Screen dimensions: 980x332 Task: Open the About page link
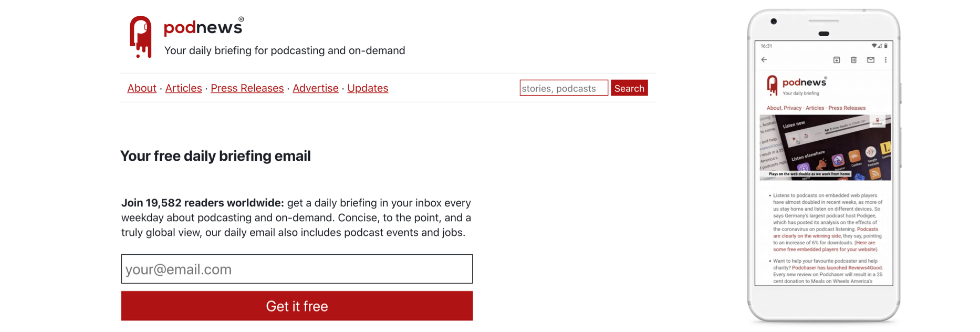coord(142,88)
